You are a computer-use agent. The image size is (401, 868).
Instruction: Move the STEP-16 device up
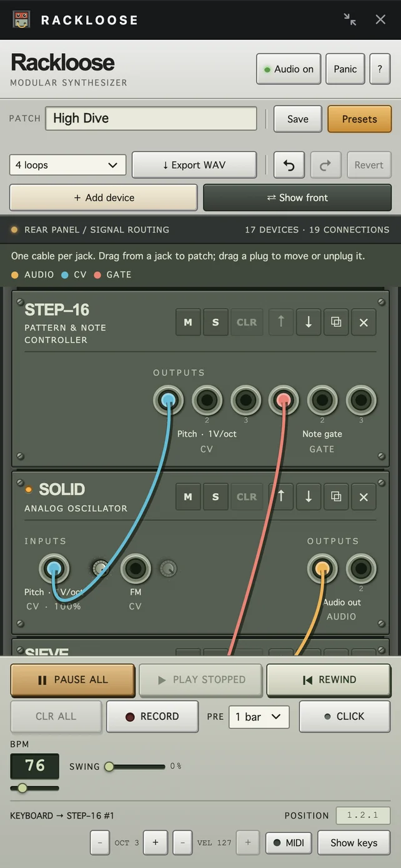tap(281, 322)
